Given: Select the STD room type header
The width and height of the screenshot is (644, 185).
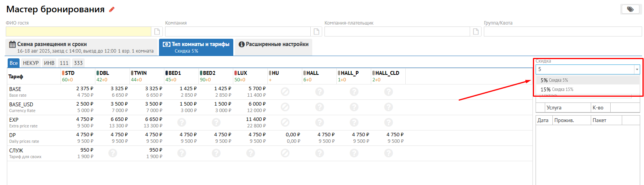Looking at the screenshot, I should point(78,76).
